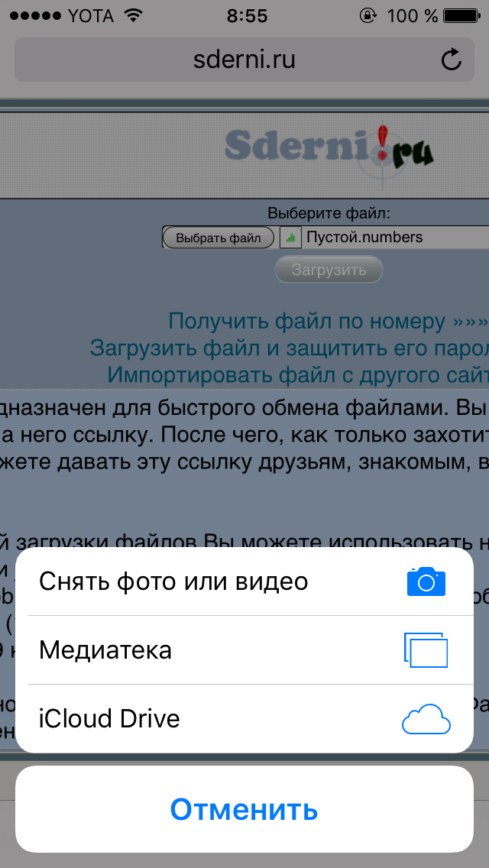The image size is (489, 868).
Task: Tap the Выберите файл: label
Action: pos(329,213)
